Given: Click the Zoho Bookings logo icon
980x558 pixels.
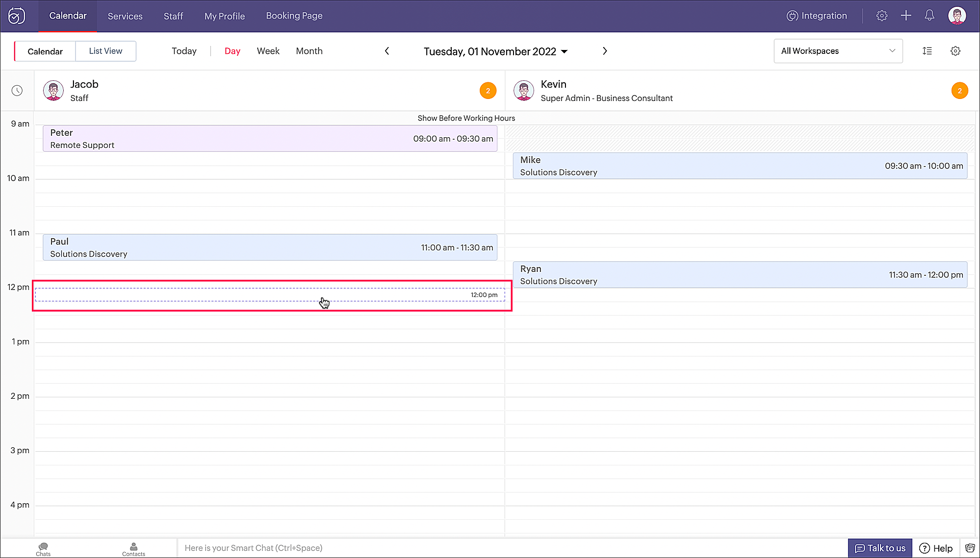Looking at the screenshot, I should coord(17,16).
